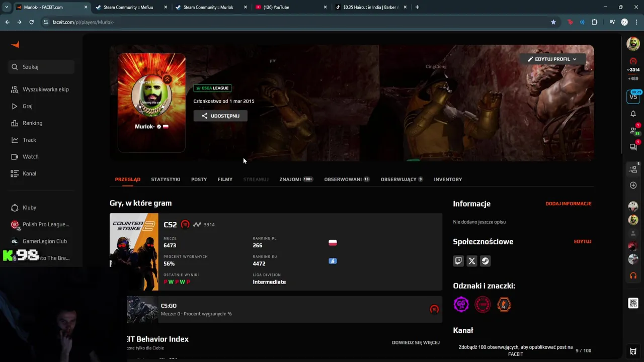Open chat messages icon in right sidebar
The width and height of the screenshot is (644, 362).
tap(633, 147)
